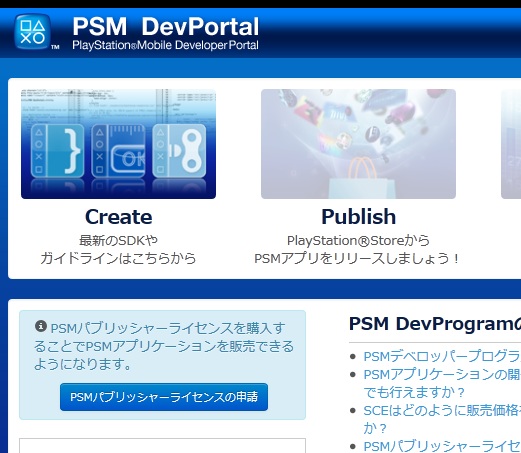Viewport: 521px width, 453px height.
Task: Click the PlayStation Mobile Developer Portal subtitle
Action: pos(165,45)
